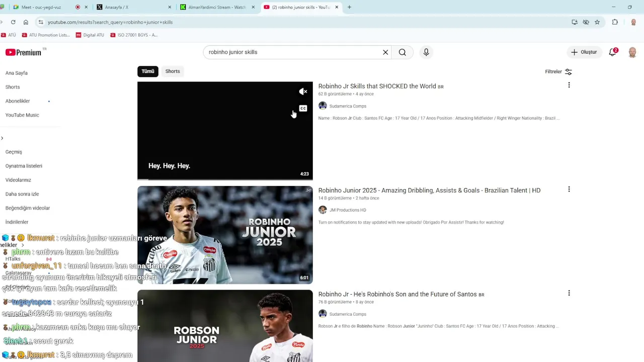This screenshot has height=362, width=644.
Task: Open the browser home page icon
Action: 26,22
